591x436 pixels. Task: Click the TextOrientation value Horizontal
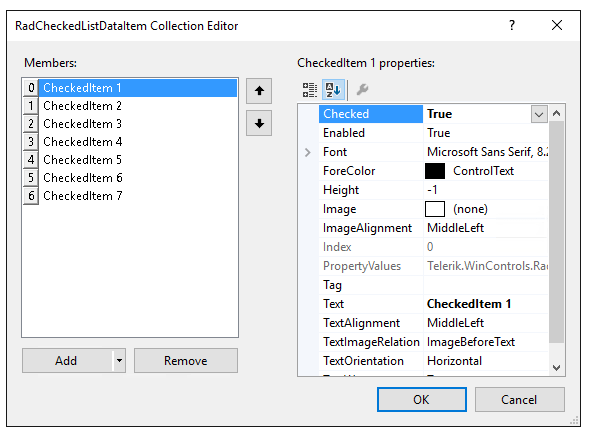coord(454,361)
